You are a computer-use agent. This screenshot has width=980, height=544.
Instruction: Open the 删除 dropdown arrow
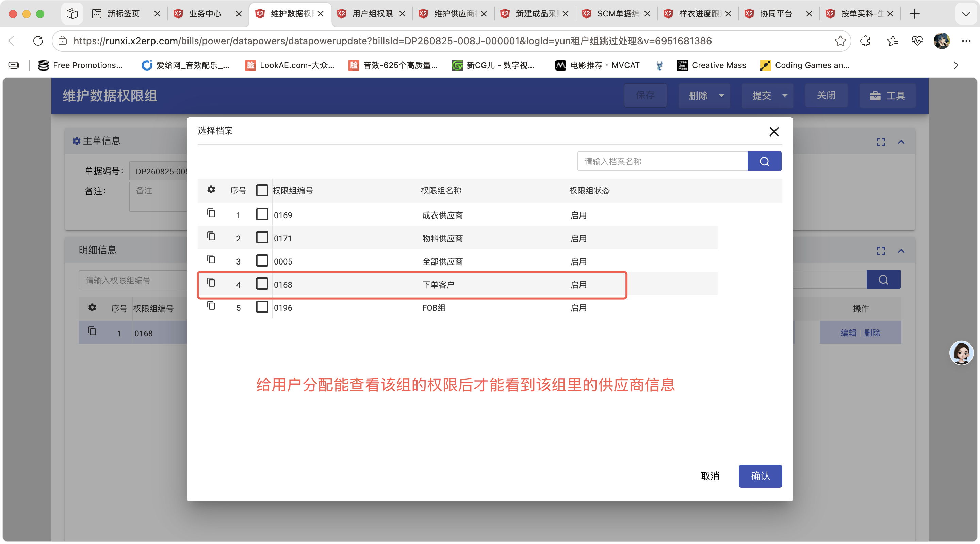721,96
